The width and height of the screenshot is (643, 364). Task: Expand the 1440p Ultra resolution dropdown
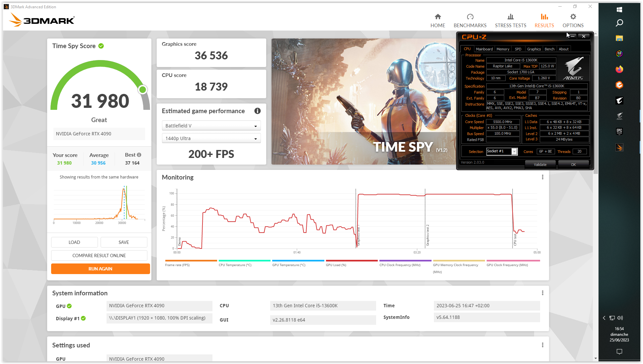coord(211,138)
